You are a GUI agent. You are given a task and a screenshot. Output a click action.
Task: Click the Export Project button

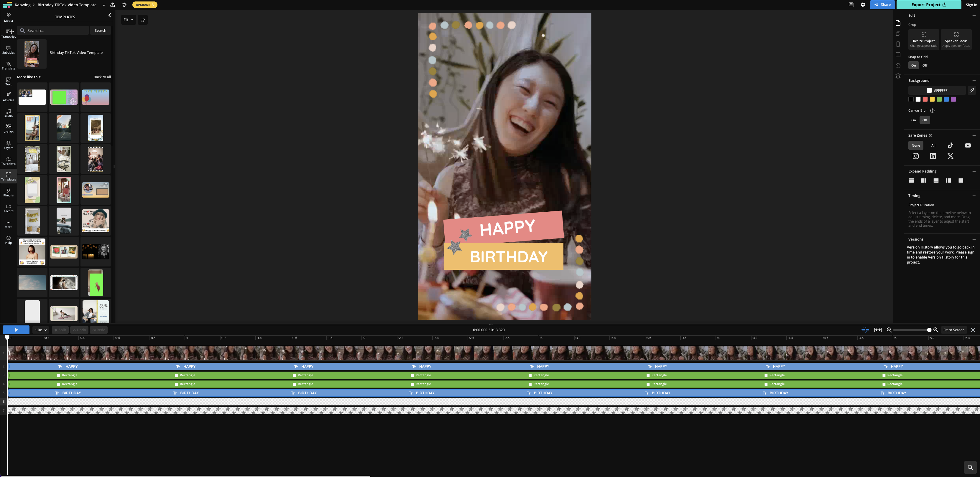929,4
